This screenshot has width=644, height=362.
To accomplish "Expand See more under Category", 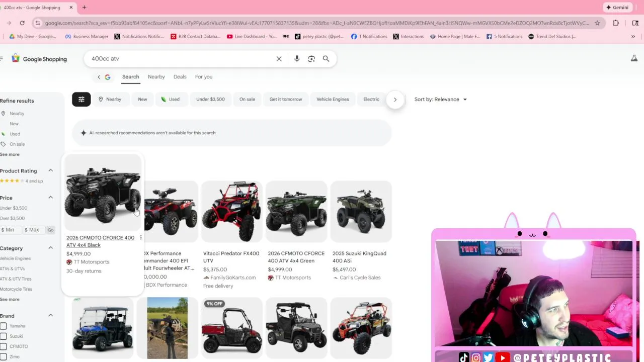I will (x=10, y=299).
